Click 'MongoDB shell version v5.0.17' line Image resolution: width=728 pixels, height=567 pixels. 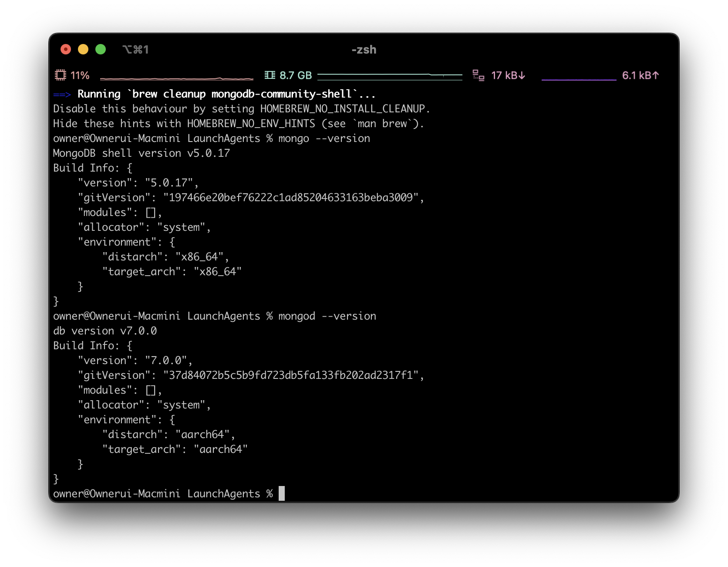coord(142,153)
